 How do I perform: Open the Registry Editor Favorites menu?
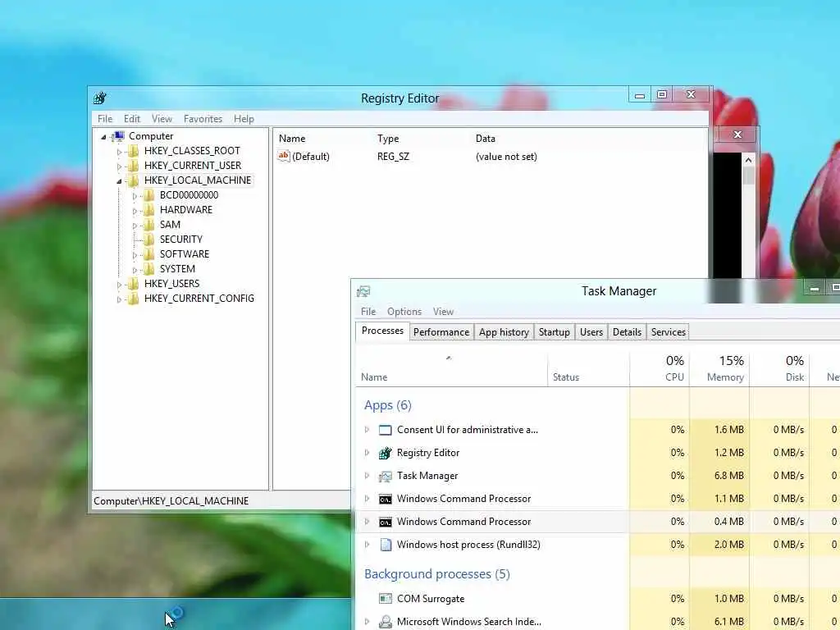pyautogui.click(x=203, y=119)
